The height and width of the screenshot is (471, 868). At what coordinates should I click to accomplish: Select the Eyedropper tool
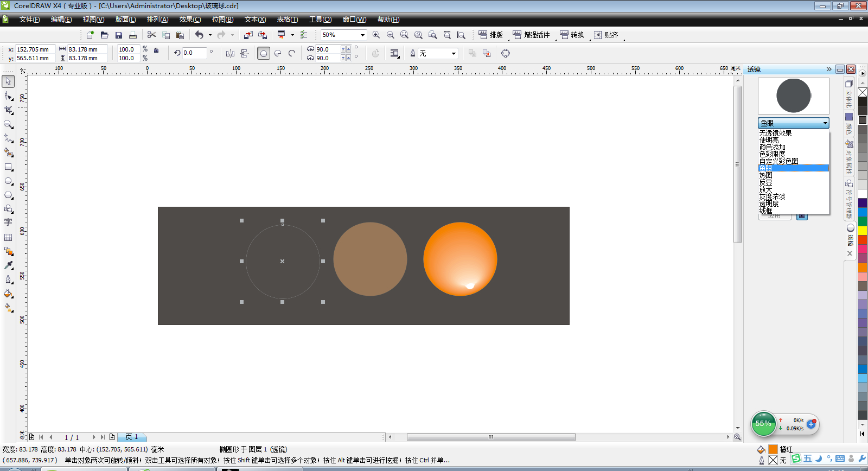point(8,265)
